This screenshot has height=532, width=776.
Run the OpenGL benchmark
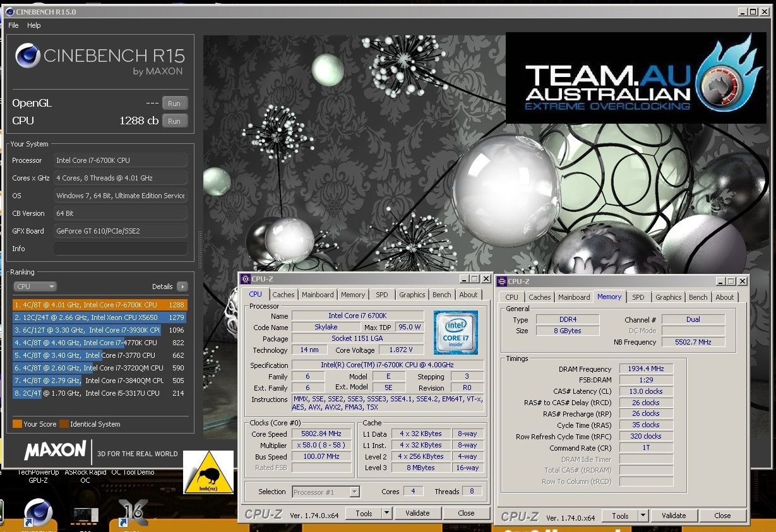[175, 103]
